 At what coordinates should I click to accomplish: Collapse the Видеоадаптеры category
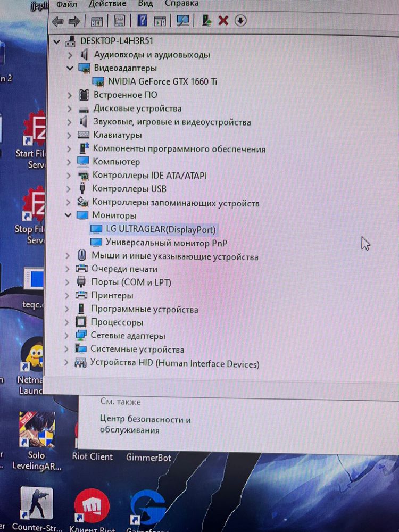tap(70, 68)
